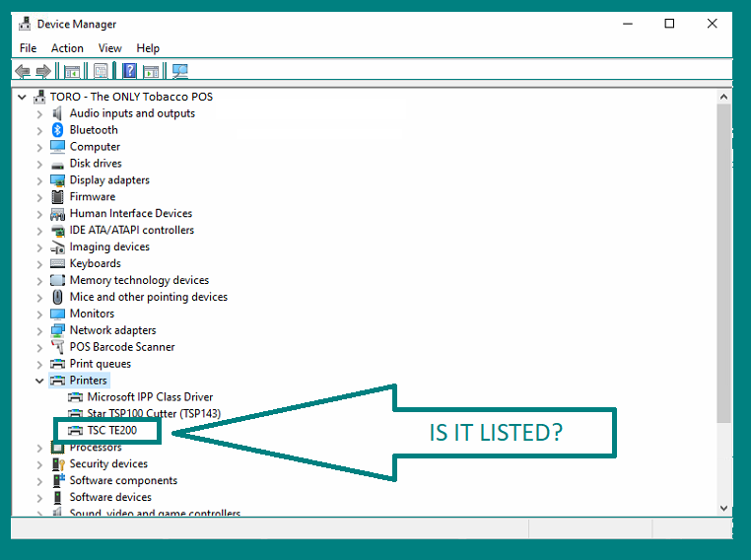This screenshot has height=560, width=751.
Task: Click the Show/Hide console tree toolbar icon
Action: click(x=72, y=72)
